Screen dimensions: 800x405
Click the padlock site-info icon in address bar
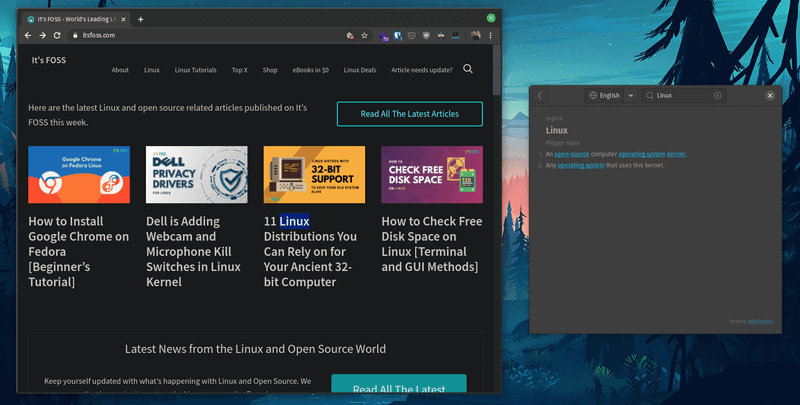[75, 35]
